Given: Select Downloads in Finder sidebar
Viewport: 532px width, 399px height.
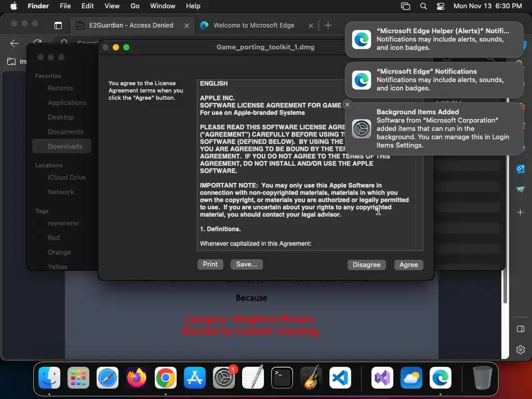Looking at the screenshot, I should tap(62, 146).
